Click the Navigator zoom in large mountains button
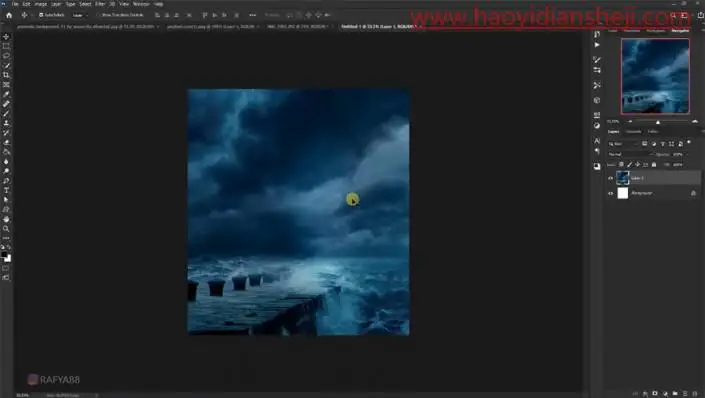 tap(695, 121)
